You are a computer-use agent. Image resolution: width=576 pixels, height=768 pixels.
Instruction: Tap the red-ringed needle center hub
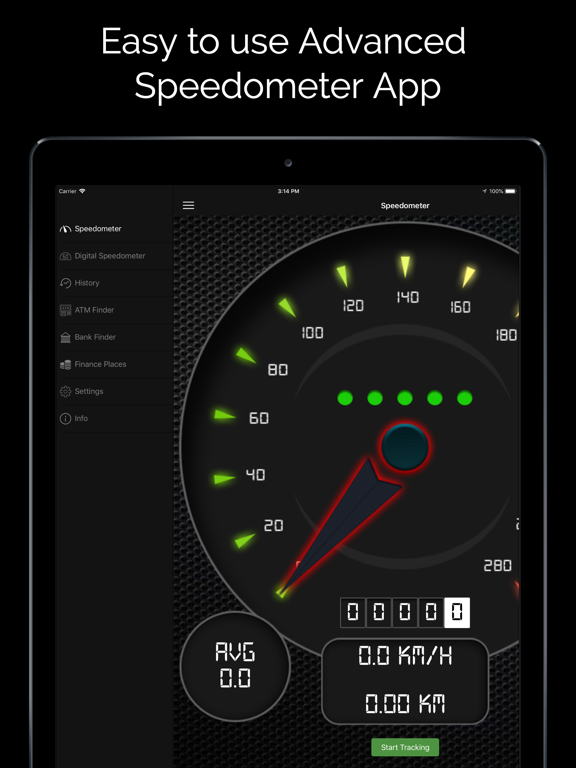405,447
